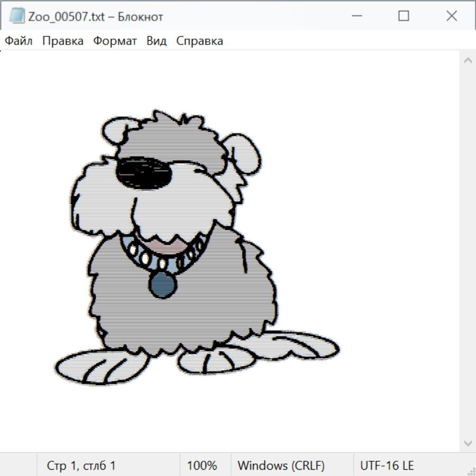Click the blue collar tag on the dog
Viewport: 476px width, 476px height.
[x=162, y=286]
